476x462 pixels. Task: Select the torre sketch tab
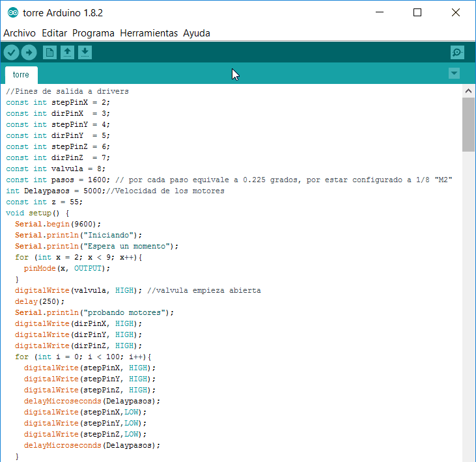[21, 75]
